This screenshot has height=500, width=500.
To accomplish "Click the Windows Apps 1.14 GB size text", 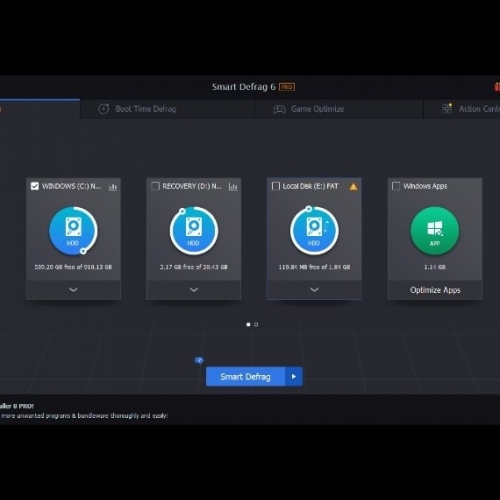I will 435,267.
